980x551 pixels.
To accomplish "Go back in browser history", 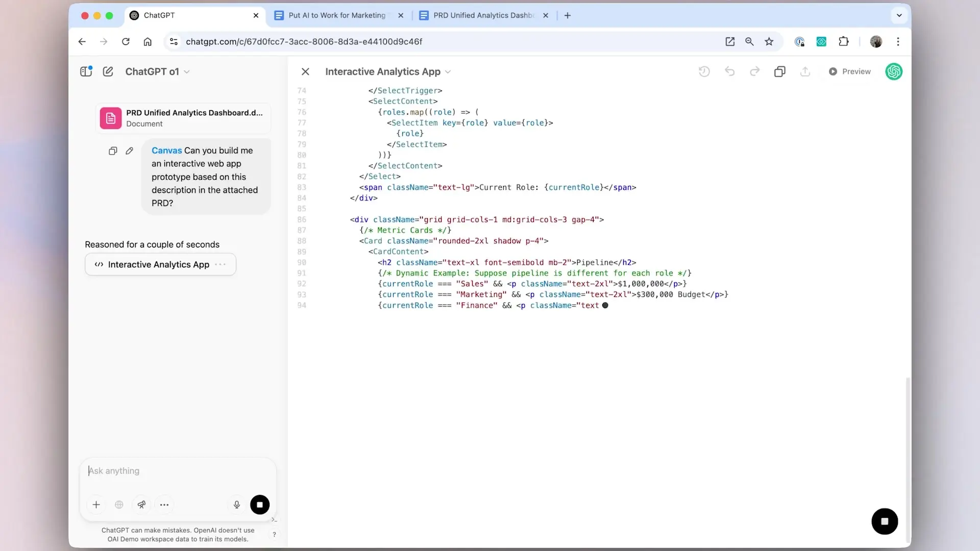I will tap(82, 42).
